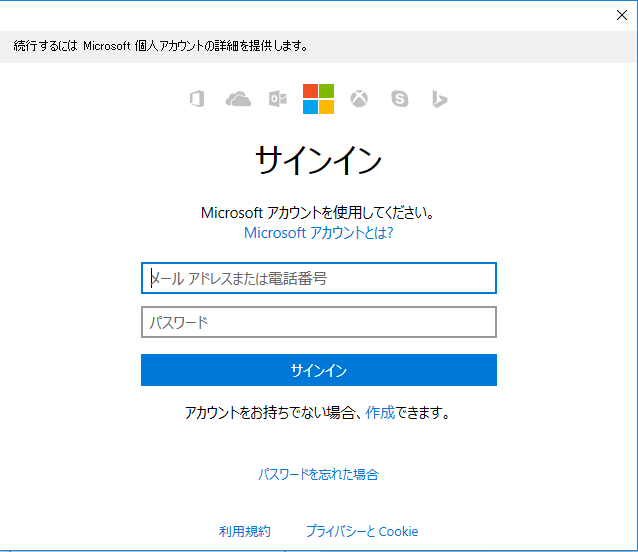Viewport: 638px width, 552px height.
Task: Click the large サインイン heading text
Action: coord(319,160)
